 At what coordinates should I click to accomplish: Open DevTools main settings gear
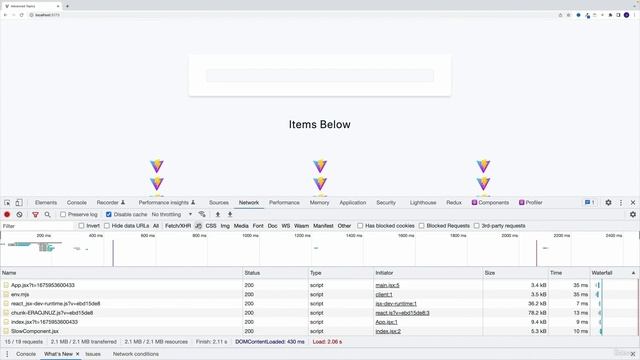click(x=608, y=202)
